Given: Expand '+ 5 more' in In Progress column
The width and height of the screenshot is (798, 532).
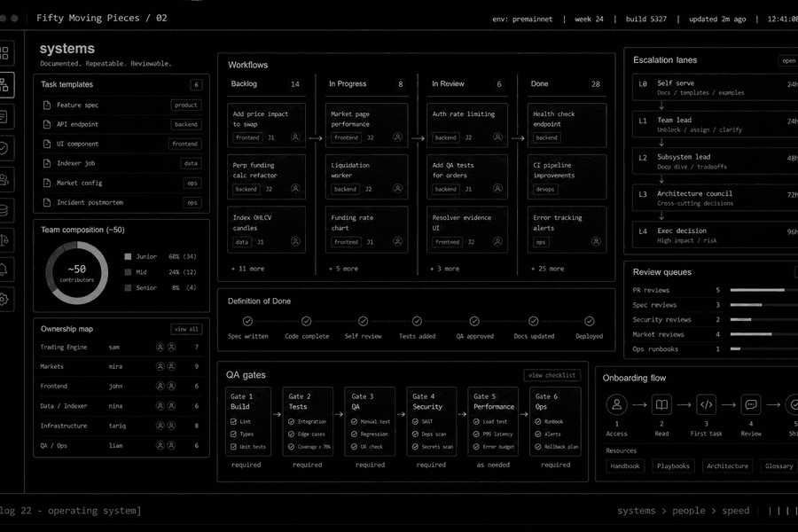Looking at the screenshot, I should (343, 269).
